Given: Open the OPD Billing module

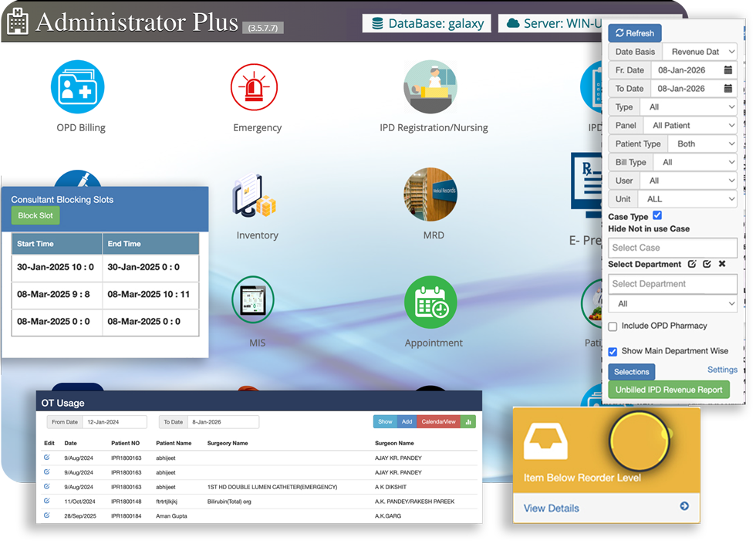Looking at the screenshot, I should click(x=77, y=87).
